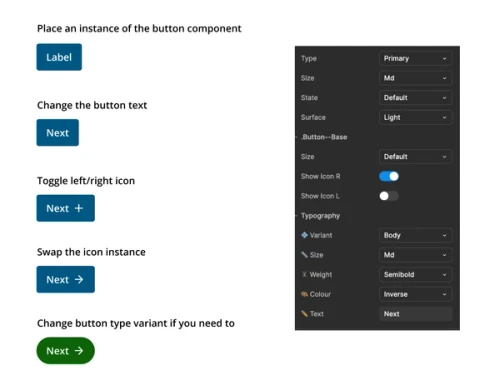Click the pencil icon beside the Text property

pyautogui.click(x=304, y=314)
